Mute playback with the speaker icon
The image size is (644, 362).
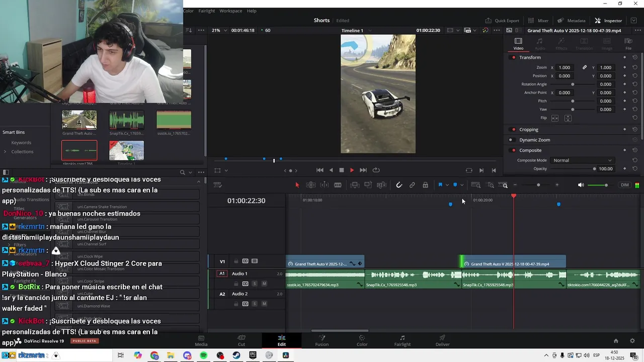[x=581, y=185]
